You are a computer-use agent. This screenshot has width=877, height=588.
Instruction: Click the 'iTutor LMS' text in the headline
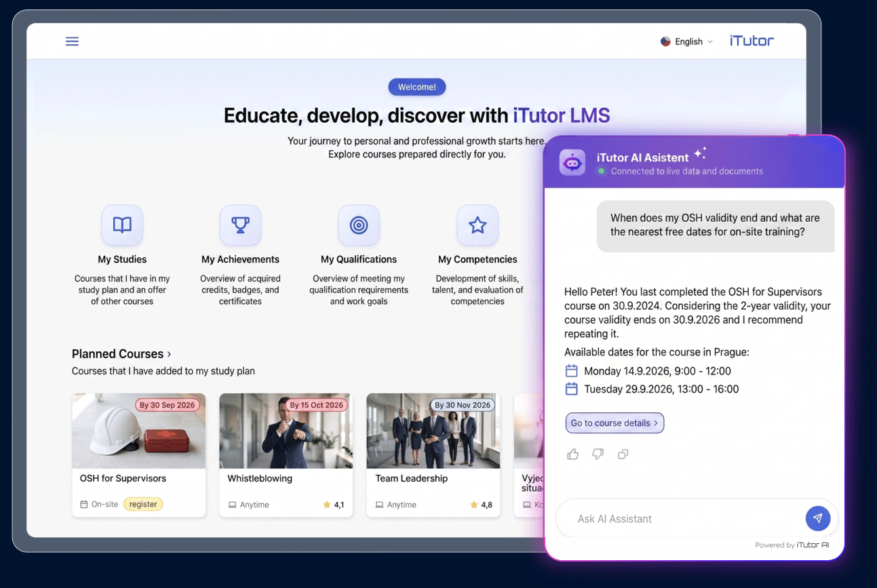coord(562,115)
